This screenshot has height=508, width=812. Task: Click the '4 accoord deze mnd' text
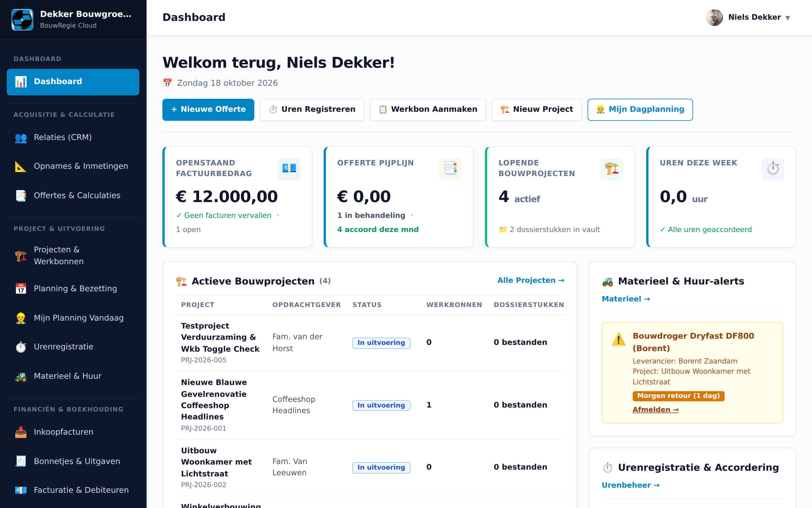coord(378,229)
